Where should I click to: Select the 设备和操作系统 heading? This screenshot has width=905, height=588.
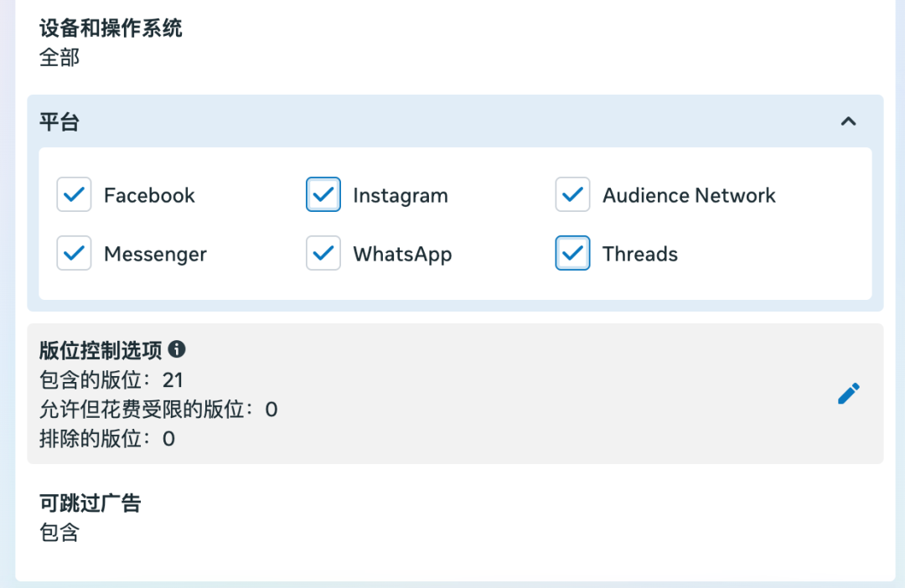(111, 28)
